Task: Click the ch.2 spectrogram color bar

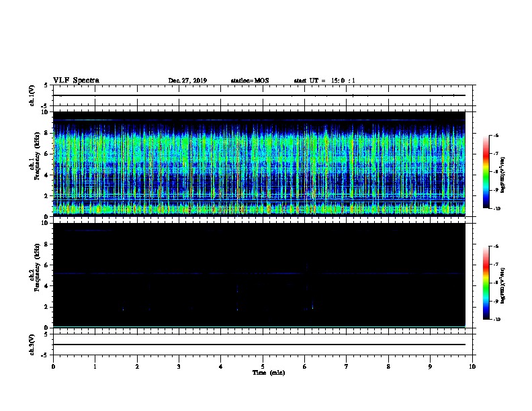Action: [486, 283]
